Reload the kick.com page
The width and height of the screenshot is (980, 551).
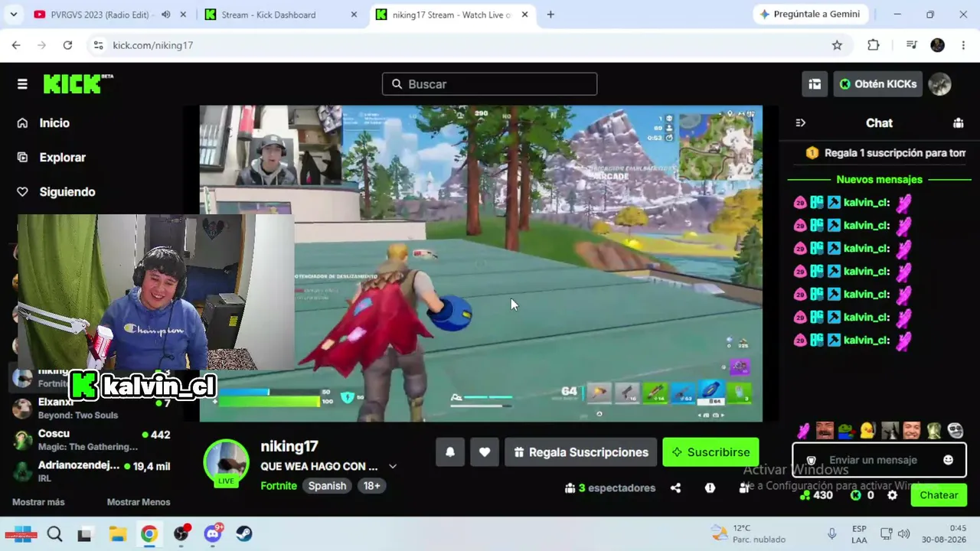coord(67,45)
